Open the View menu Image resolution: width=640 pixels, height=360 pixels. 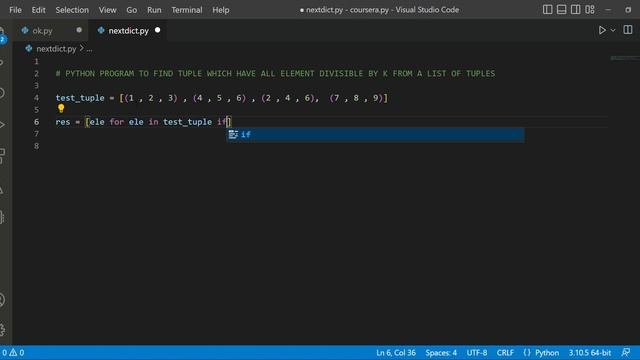pyautogui.click(x=107, y=10)
